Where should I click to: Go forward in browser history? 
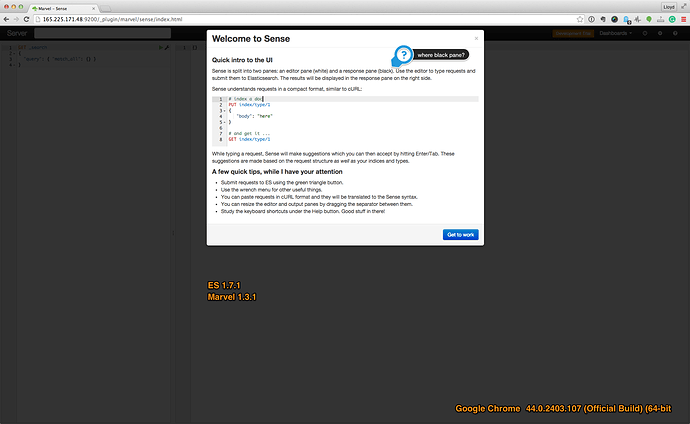coord(16,19)
